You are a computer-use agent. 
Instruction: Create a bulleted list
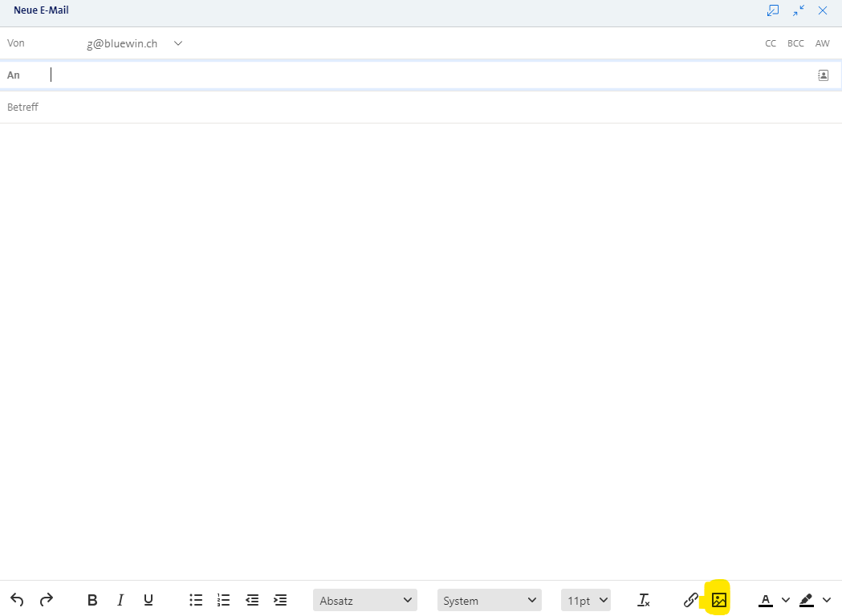[x=195, y=599]
